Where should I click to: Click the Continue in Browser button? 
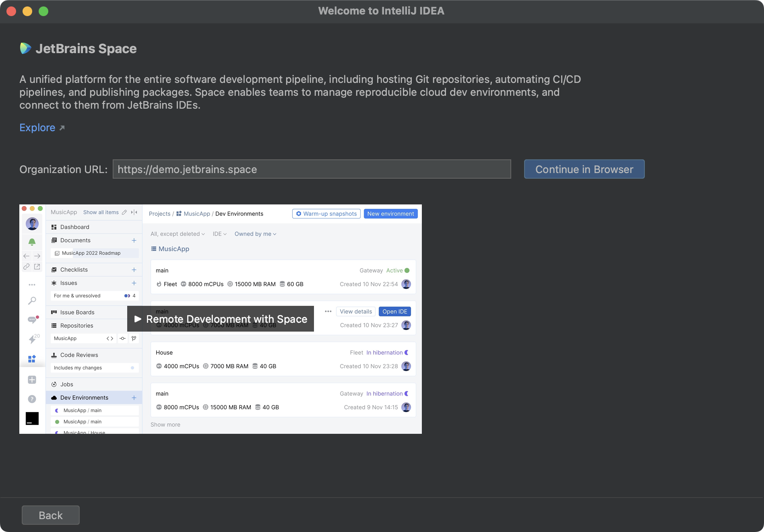point(584,169)
